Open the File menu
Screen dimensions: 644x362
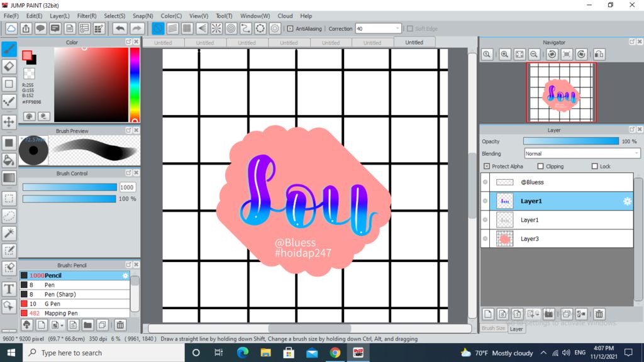click(x=11, y=16)
